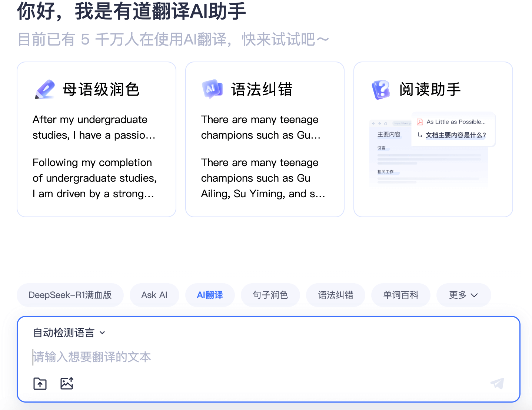Screen dimensions: 532x410
Task: Switch on Ask AI mode
Action: click(154, 295)
